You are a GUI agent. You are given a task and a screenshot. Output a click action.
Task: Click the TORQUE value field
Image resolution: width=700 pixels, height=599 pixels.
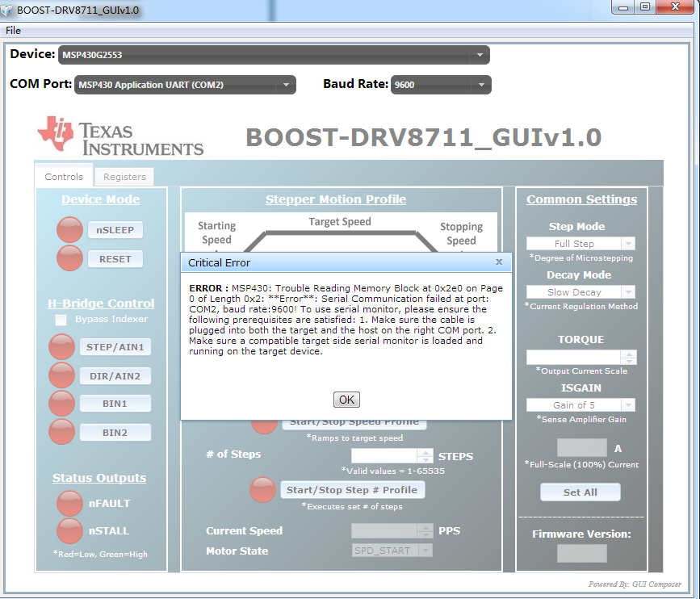(573, 358)
